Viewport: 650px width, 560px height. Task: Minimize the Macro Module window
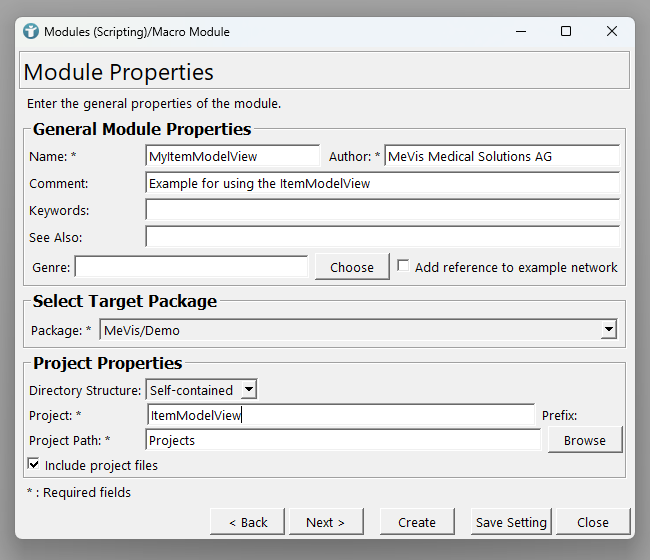[x=520, y=31]
